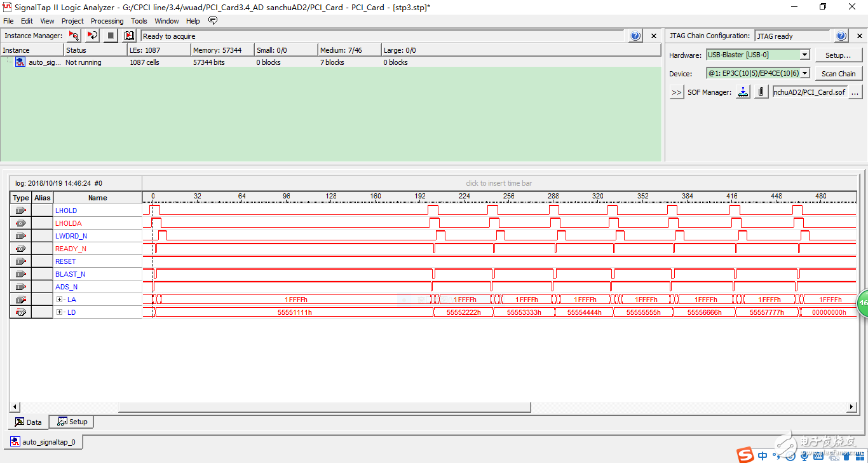
Task: Expand the LD bus signal
Action: (x=59, y=312)
